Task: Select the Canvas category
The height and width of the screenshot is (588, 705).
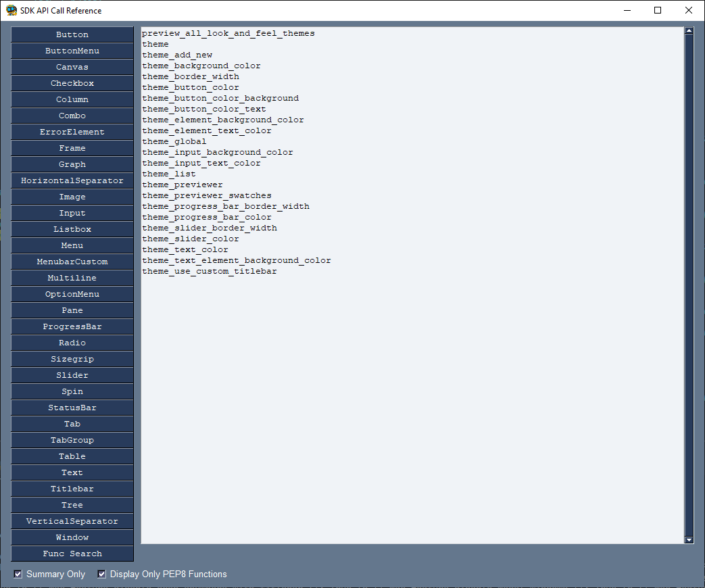Action: click(x=72, y=66)
